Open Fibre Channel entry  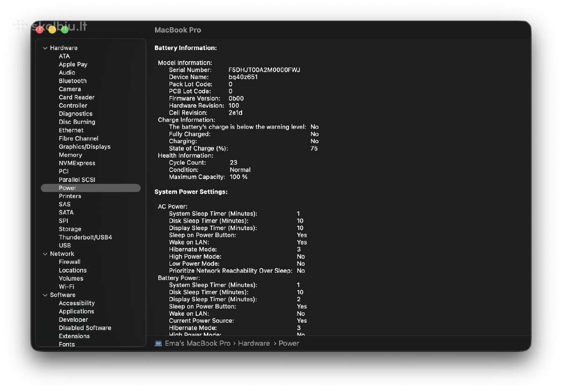click(x=79, y=138)
